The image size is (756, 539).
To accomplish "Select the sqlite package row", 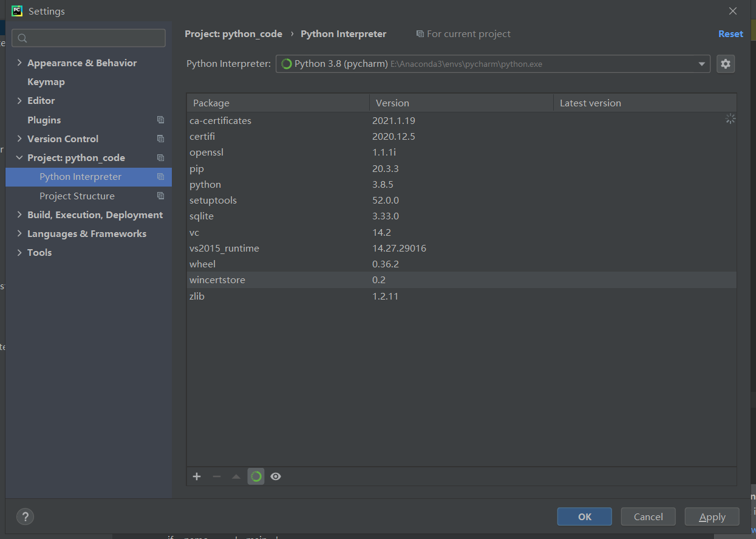I will click(x=461, y=216).
